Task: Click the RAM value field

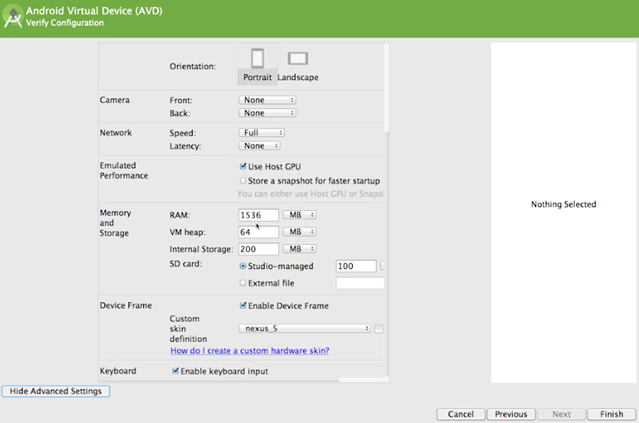Action: (258, 215)
